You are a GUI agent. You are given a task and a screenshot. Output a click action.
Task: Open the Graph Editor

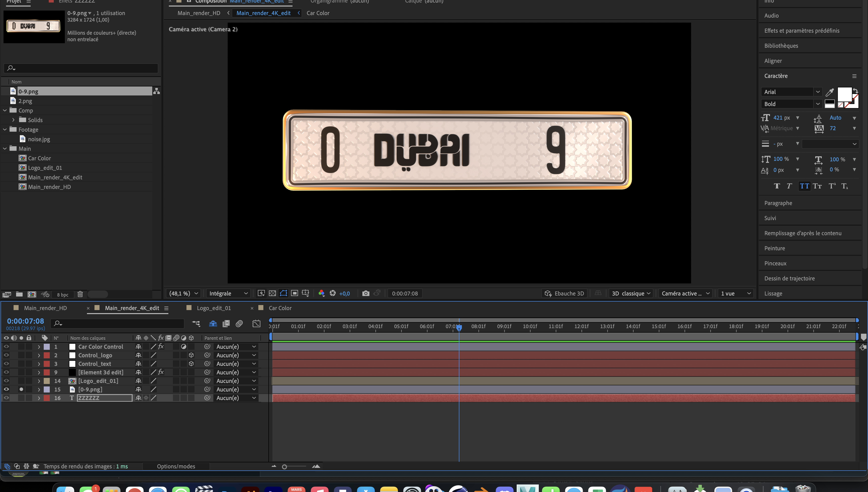[256, 323]
